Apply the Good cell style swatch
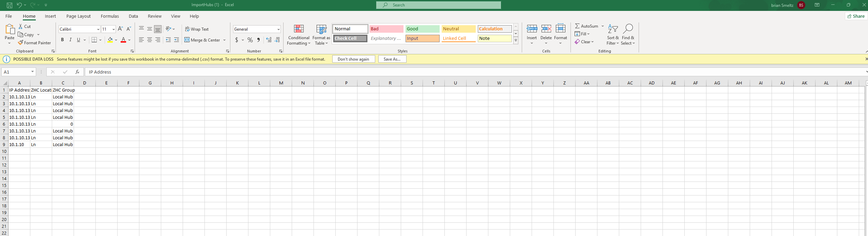 (422, 29)
